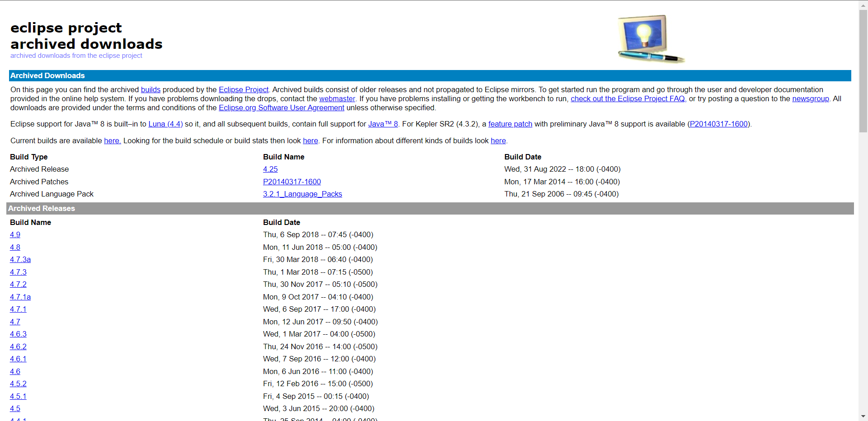Open P20140317-1600 in the Archived Patches row
Image resolution: width=868 pixels, height=421 pixels.
click(292, 182)
